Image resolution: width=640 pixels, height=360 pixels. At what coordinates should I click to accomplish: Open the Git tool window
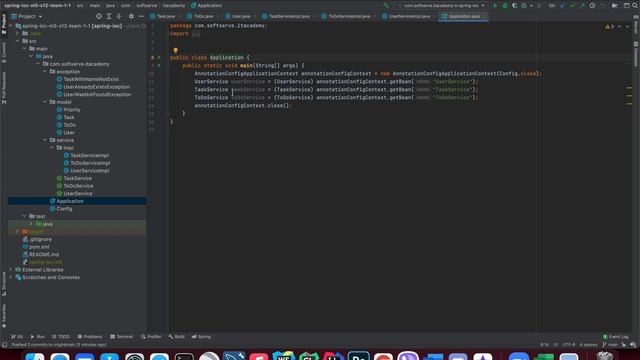17,337
